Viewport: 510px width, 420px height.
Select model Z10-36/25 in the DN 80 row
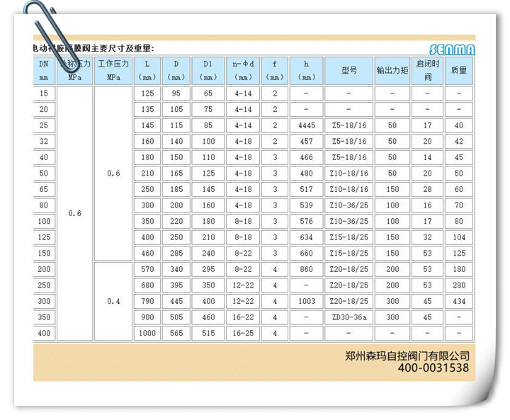pos(349,205)
